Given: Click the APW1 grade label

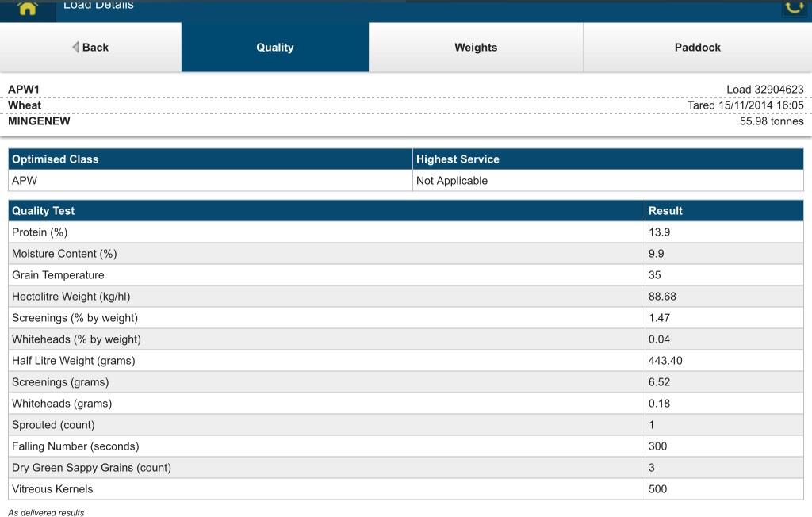Looking at the screenshot, I should point(24,89).
